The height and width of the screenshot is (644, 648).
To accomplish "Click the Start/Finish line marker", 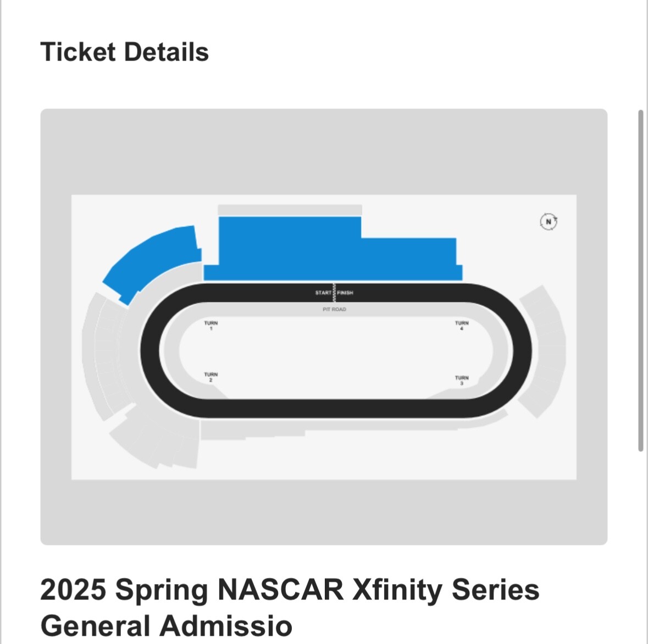I will point(334,293).
